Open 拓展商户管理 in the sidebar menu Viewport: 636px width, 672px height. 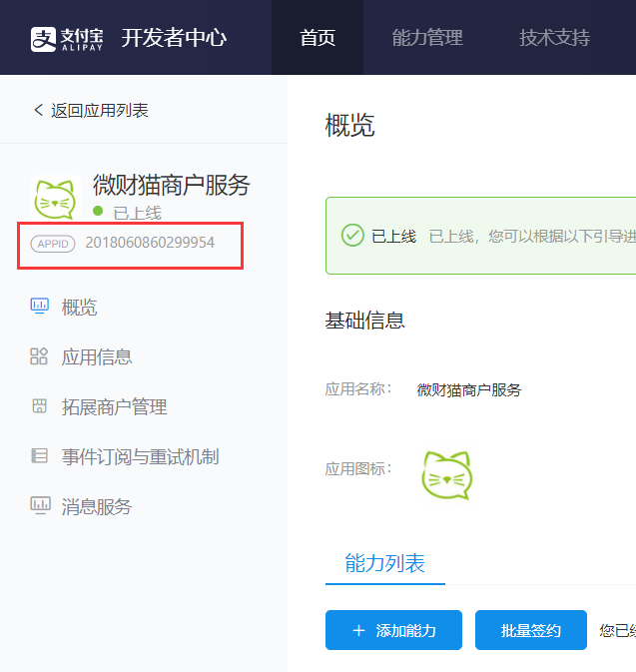click(x=115, y=406)
